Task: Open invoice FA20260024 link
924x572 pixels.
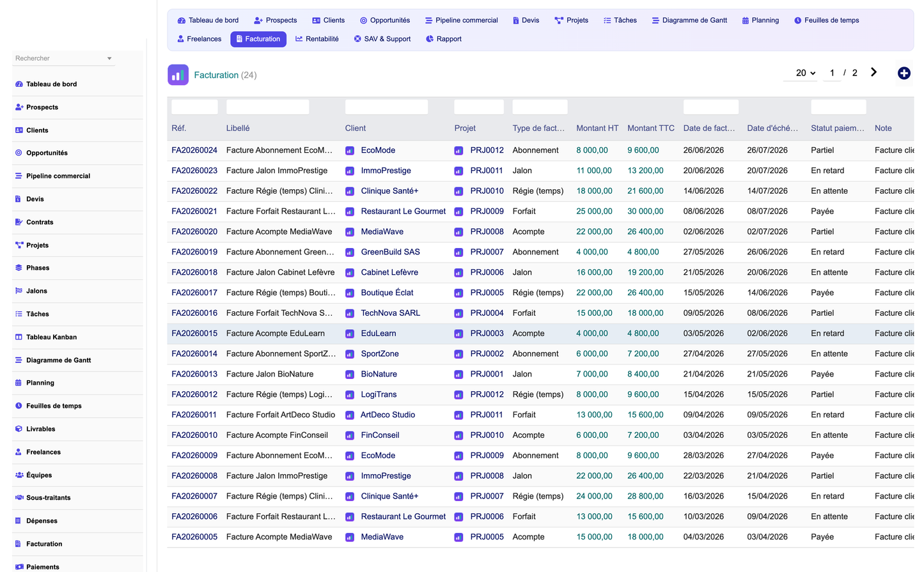Action: coord(194,150)
